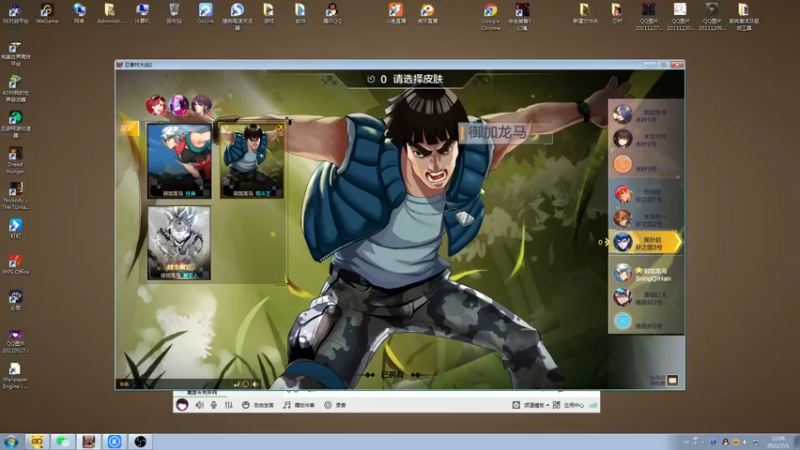Click the SongQiHan player entry
800x450 pixels.
[x=647, y=274]
